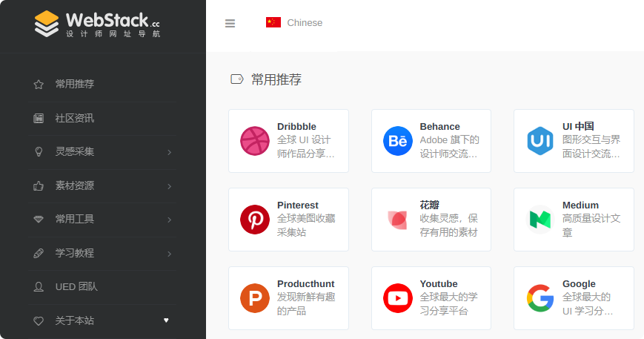Viewport: 644px width, 339px height.
Task: Click the multicolor Google G logo
Action: [540, 298]
